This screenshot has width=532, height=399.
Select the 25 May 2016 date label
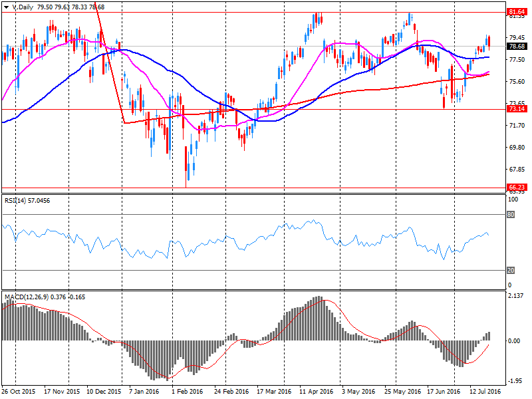click(402, 391)
